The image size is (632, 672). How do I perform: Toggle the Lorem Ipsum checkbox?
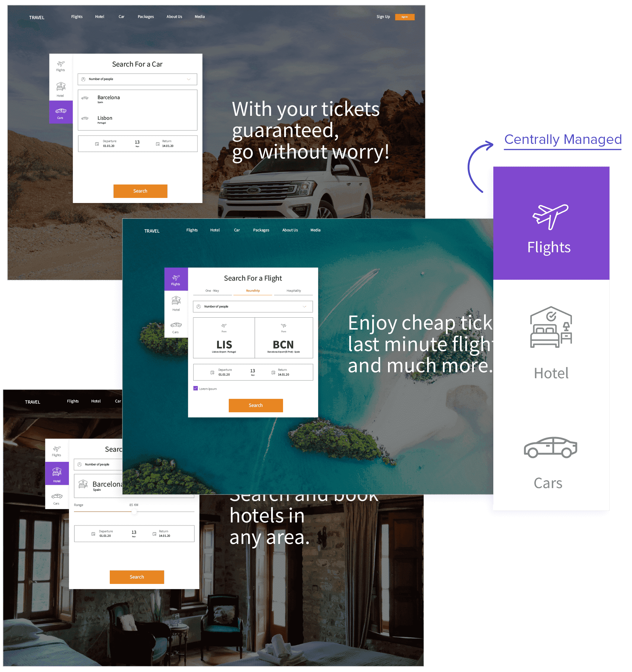click(196, 388)
